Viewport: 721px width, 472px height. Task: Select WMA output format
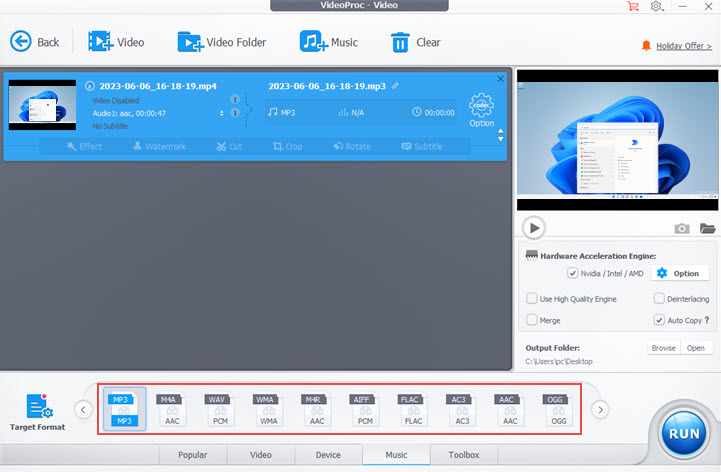269,409
